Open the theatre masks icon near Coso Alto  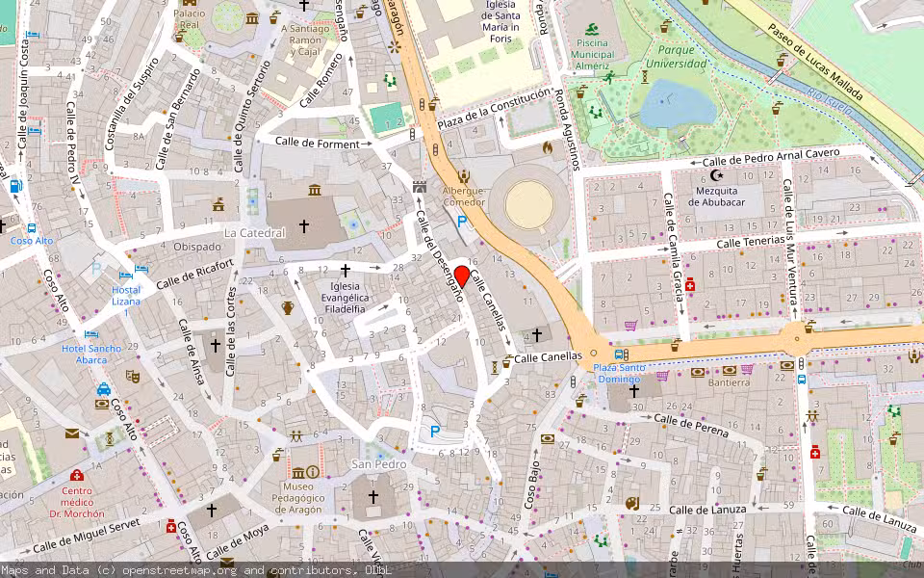(x=133, y=375)
